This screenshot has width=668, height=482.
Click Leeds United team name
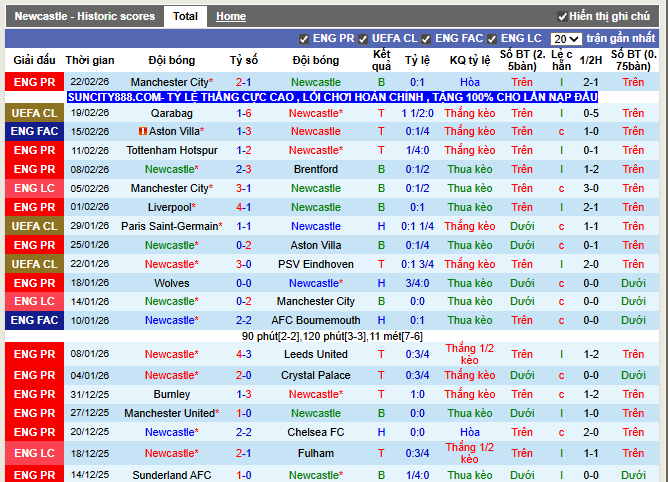[316, 354]
